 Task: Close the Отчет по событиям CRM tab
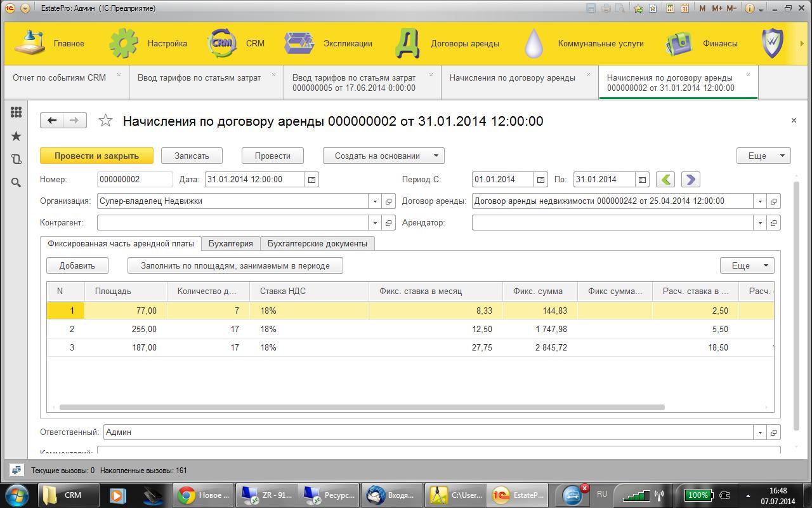point(119,74)
